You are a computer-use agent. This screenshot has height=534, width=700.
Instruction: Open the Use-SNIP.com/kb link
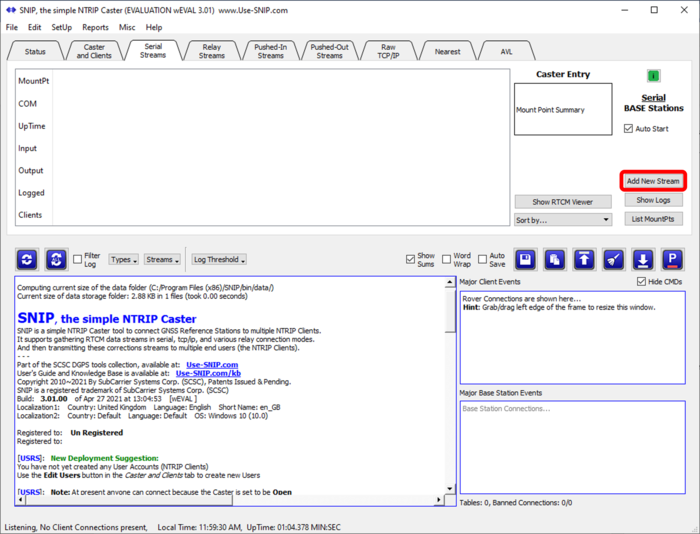tap(208, 373)
